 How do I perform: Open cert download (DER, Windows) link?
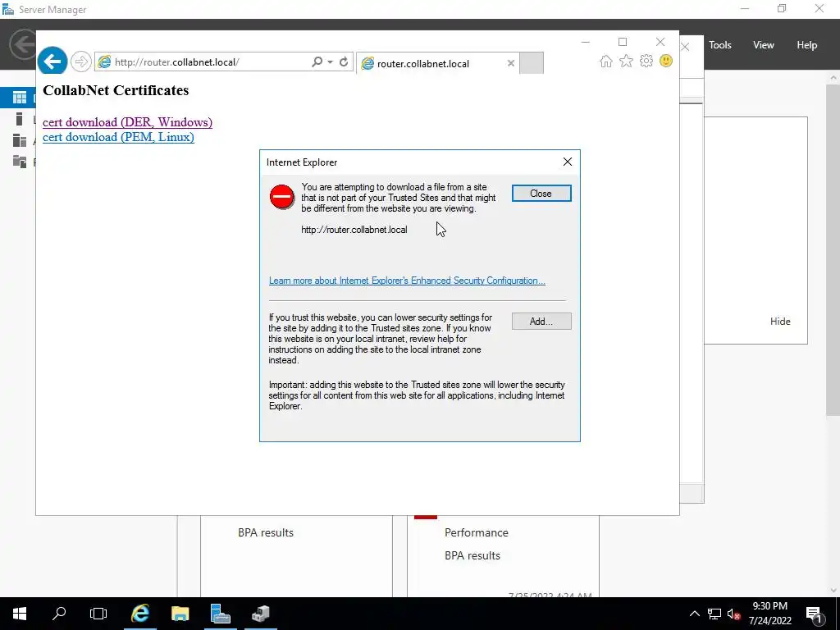click(x=127, y=122)
